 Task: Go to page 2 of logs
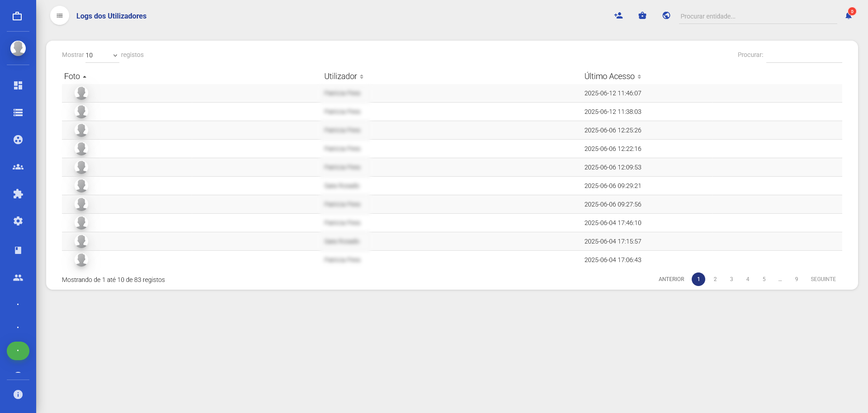[x=715, y=279]
